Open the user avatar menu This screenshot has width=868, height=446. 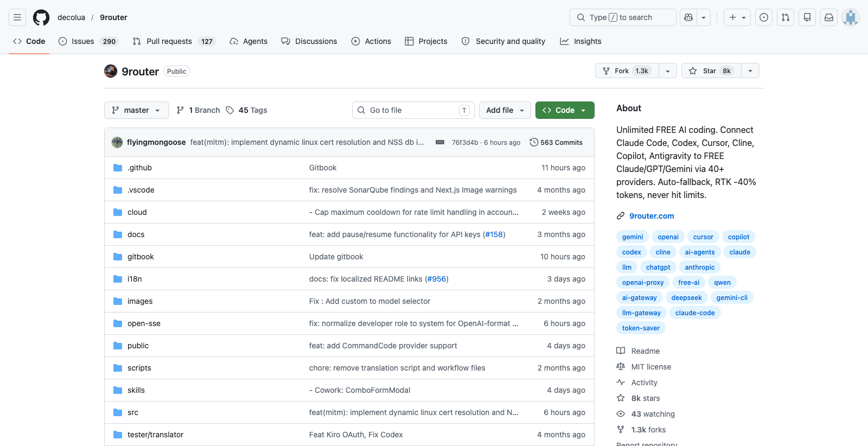pos(851,17)
